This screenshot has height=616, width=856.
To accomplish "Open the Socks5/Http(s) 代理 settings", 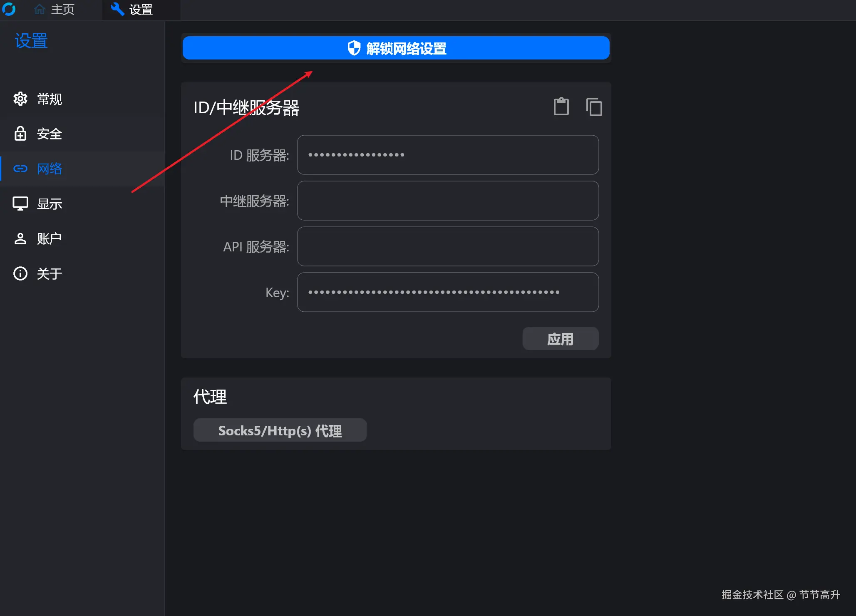I will coord(280,430).
